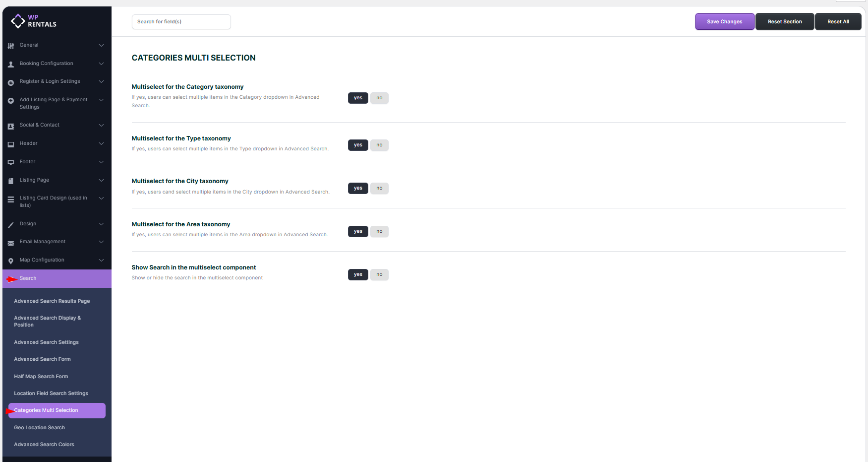Expand the Header section chevron
Screen dimensions: 868x462
click(101, 143)
